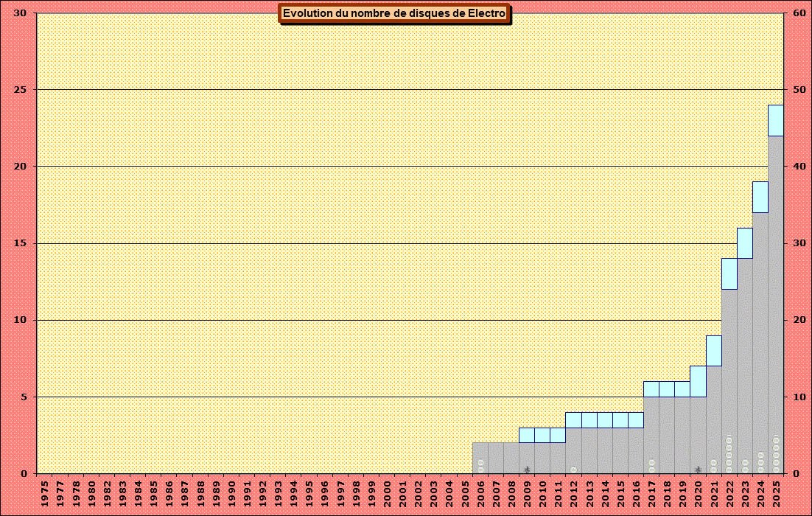Screen dimensions: 812x516
Task: Click the chart title 'Evolution du nombre de disques de Electro'
Action: [x=394, y=14]
